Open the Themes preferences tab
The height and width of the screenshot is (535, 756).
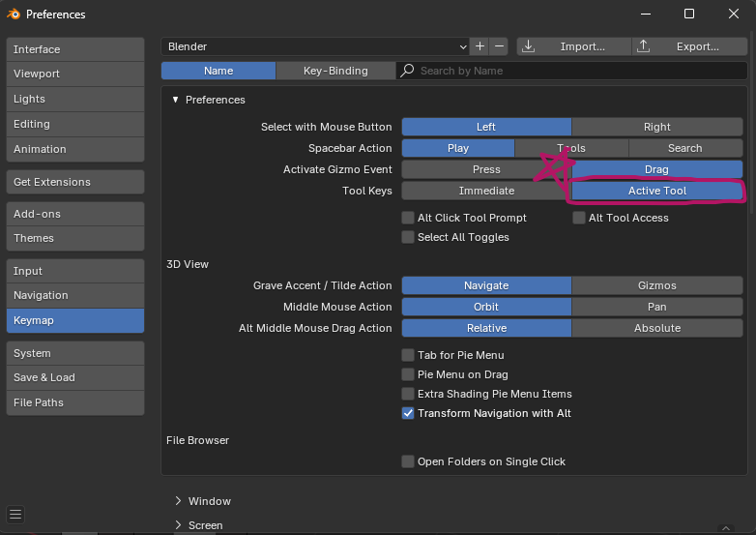[x=75, y=238]
